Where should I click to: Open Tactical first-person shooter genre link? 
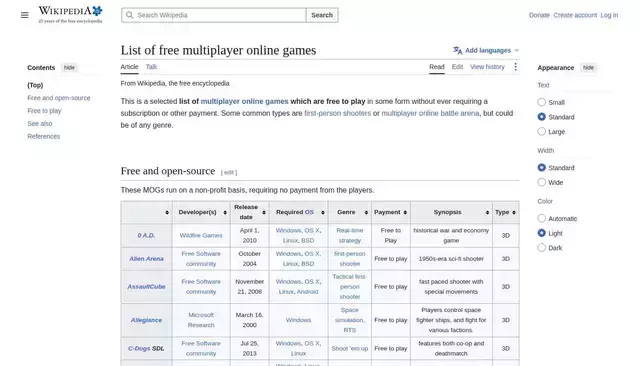coord(350,286)
